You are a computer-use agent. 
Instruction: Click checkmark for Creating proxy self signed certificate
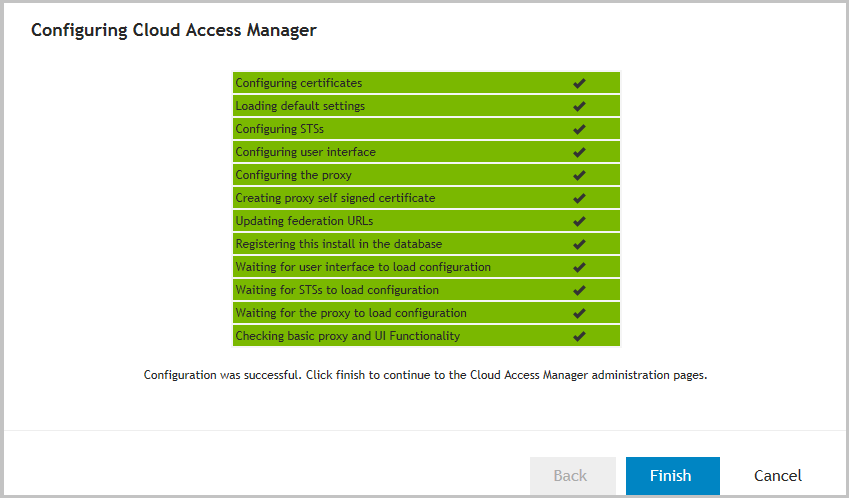coord(579,198)
